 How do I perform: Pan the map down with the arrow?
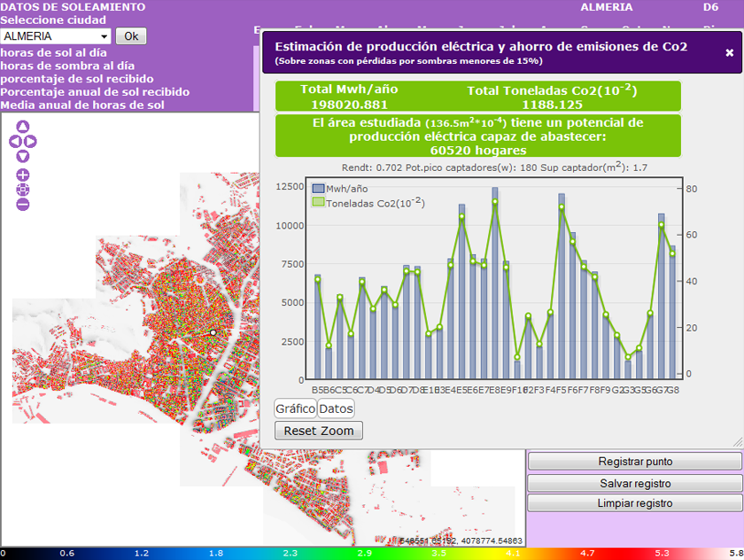tap(23, 156)
